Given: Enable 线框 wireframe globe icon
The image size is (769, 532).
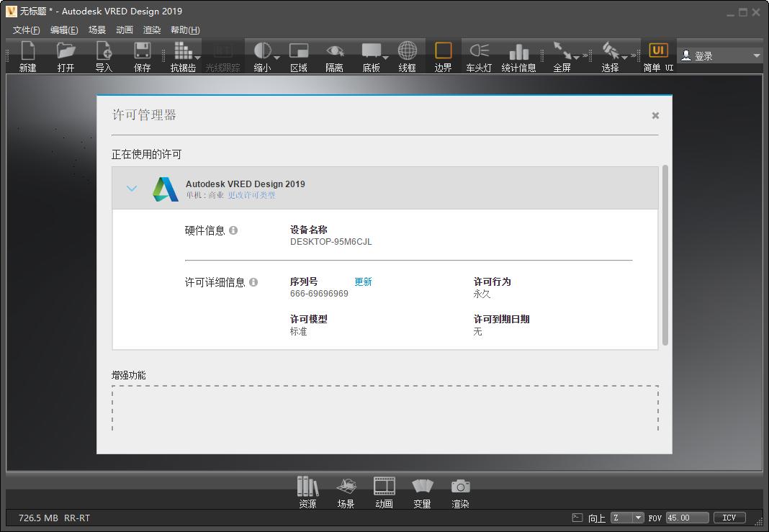Looking at the screenshot, I should [x=407, y=50].
